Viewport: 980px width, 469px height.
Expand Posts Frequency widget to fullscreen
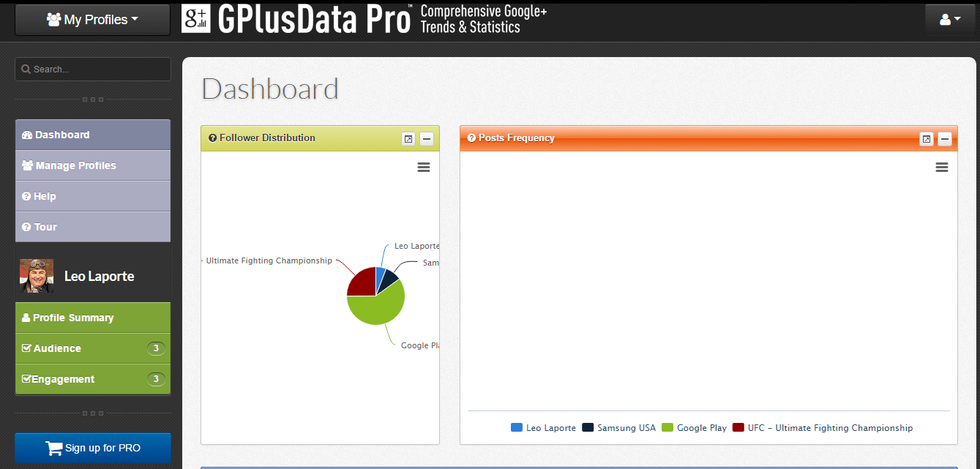point(927,138)
